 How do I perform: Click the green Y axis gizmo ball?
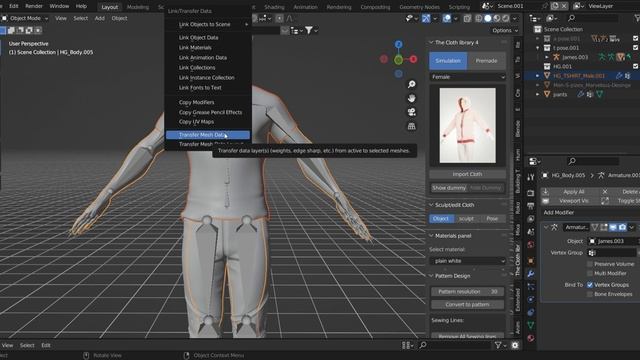pyautogui.click(x=398, y=60)
